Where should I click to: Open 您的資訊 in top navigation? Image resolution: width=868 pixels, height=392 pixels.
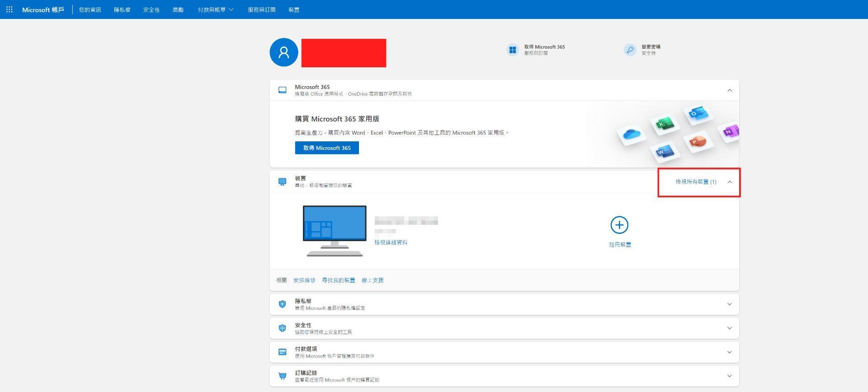click(x=90, y=9)
